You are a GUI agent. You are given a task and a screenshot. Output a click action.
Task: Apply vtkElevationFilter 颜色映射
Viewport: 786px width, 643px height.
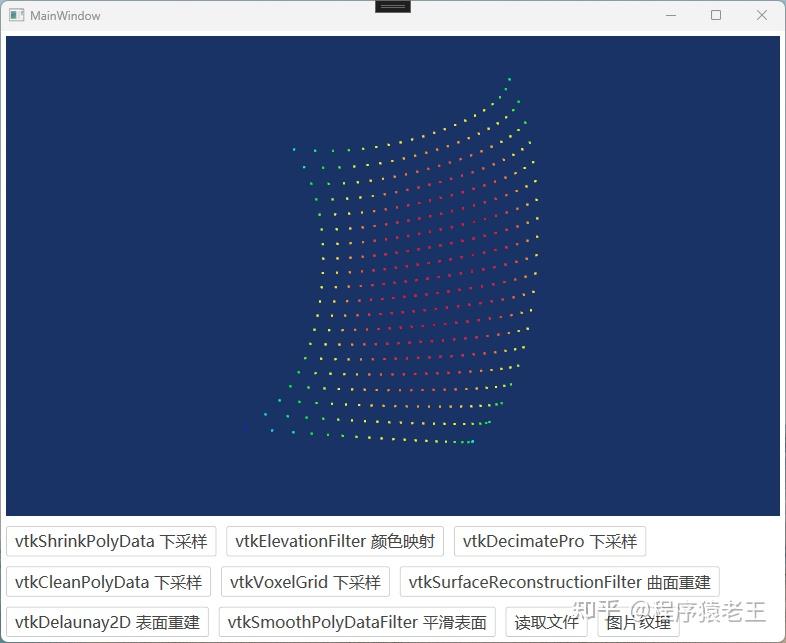pos(335,541)
